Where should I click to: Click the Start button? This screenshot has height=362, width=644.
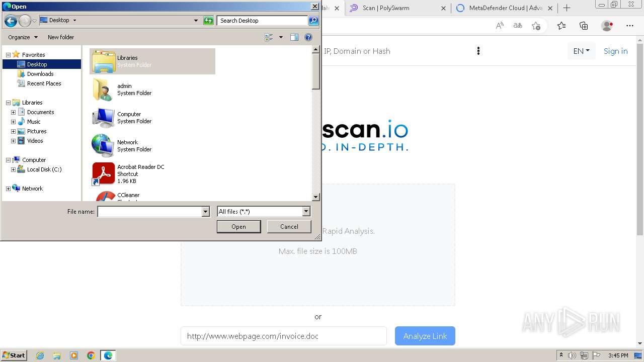[x=14, y=355]
